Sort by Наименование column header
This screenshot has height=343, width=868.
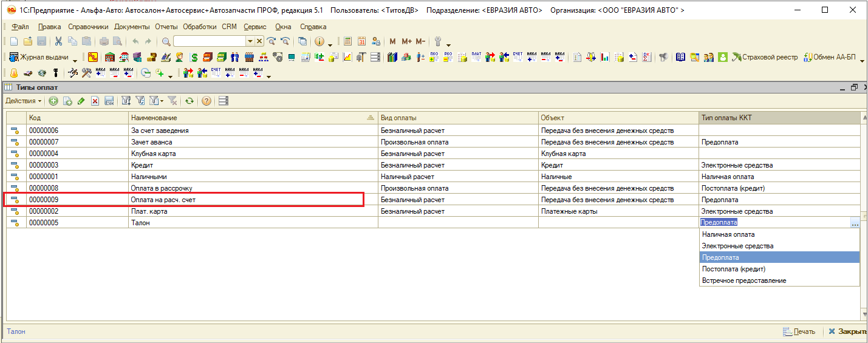(x=253, y=118)
